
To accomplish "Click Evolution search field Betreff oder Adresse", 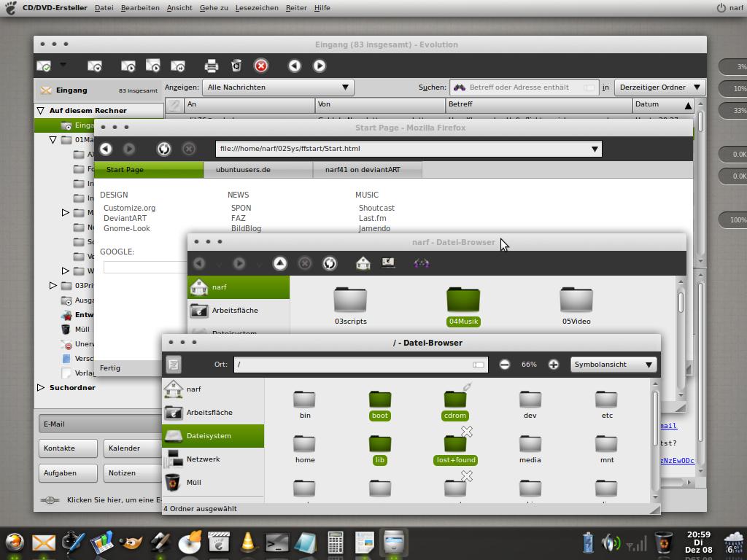I will (x=524, y=87).
